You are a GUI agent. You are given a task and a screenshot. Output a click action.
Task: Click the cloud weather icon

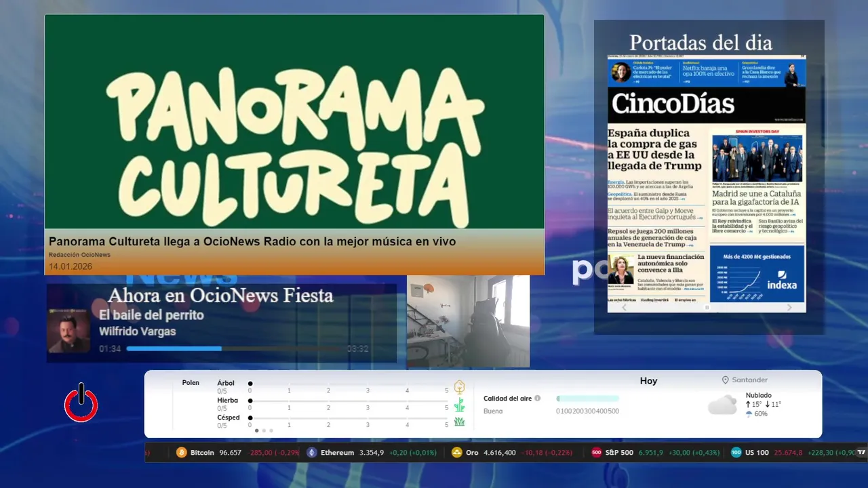722,405
